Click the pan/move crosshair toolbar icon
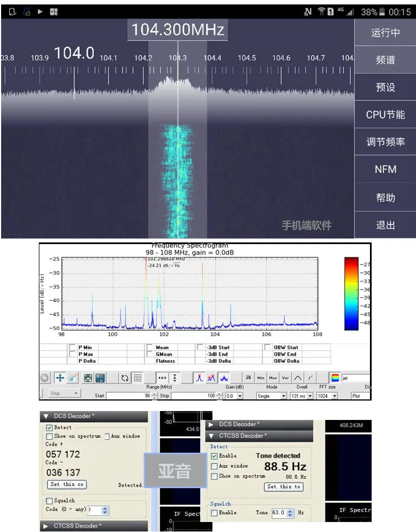Viewport: 416px width, 532px height. 60,378
